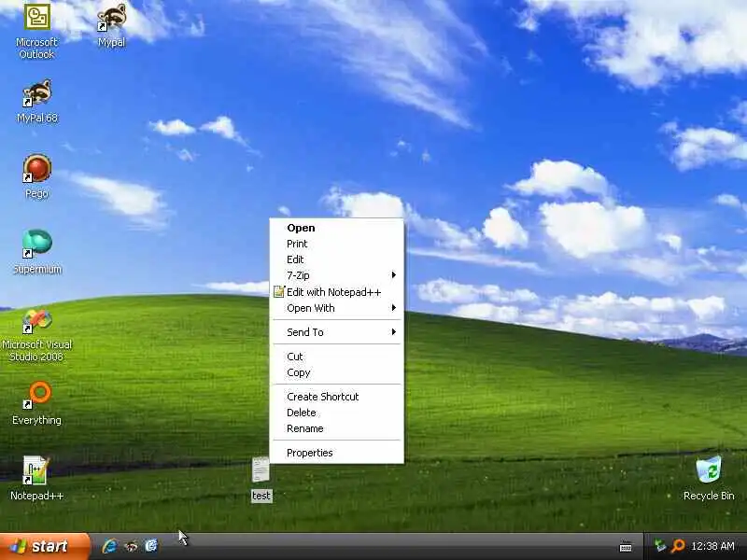This screenshot has width=747, height=560.
Task: Click the Notepad++ icon in context menu
Action: click(279, 292)
